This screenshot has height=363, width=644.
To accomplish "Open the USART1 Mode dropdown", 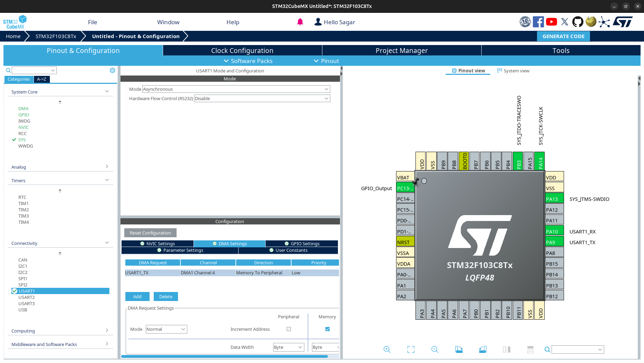I will [x=236, y=89].
